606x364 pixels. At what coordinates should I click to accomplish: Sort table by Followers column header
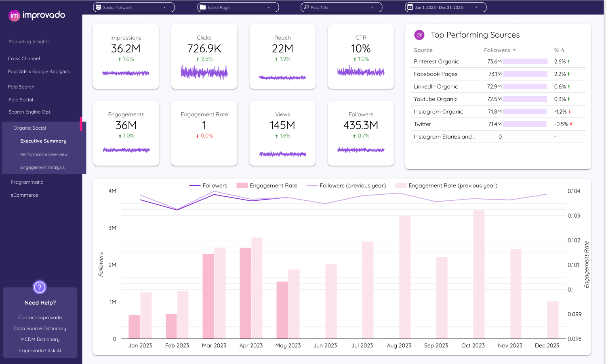497,50
